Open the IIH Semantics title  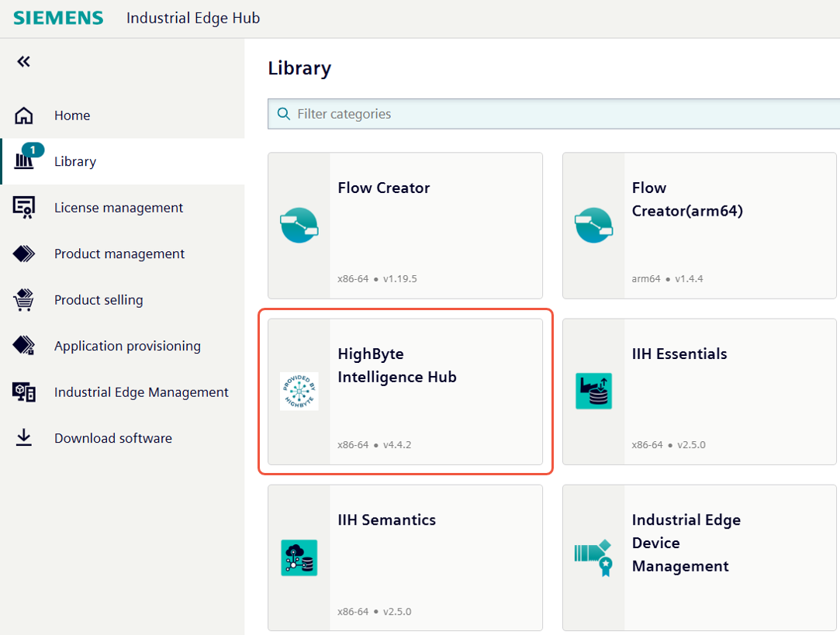[x=387, y=520]
